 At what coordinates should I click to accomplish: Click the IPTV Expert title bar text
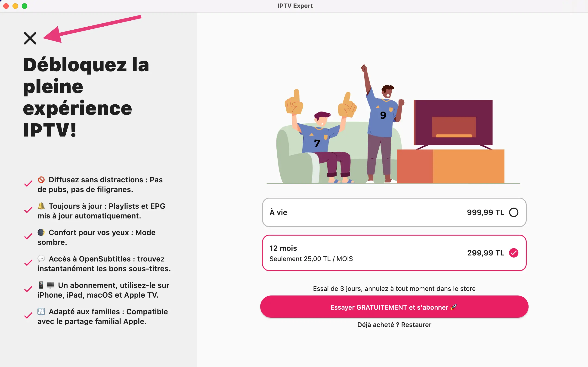(x=295, y=6)
